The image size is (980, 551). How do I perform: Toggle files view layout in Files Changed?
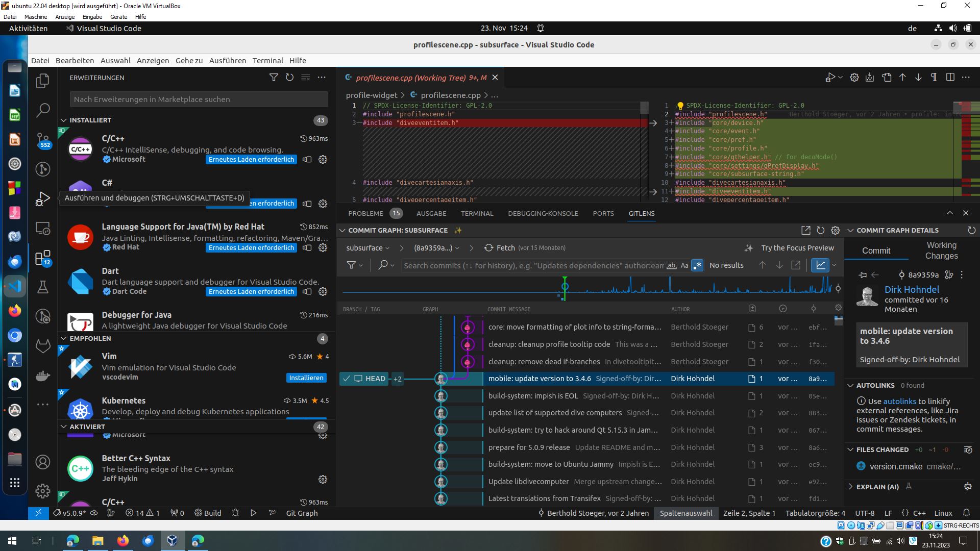[968, 449]
